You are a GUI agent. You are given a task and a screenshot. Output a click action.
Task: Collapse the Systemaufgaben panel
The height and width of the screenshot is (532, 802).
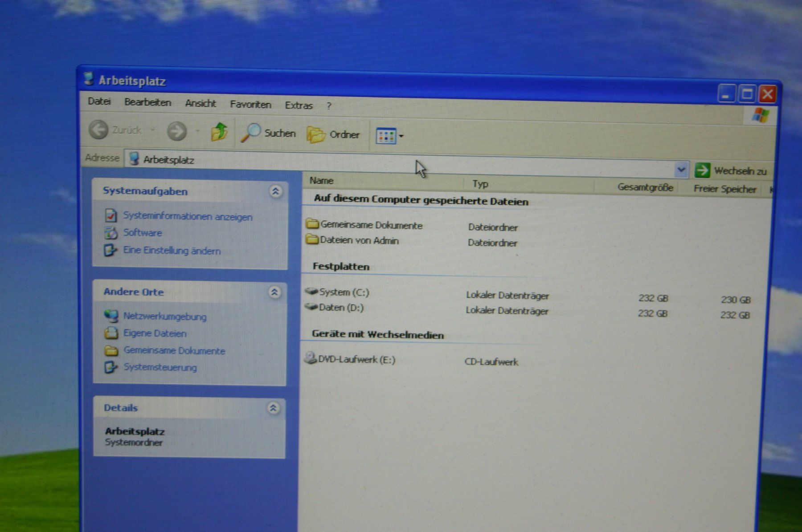[x=275, y=191]
